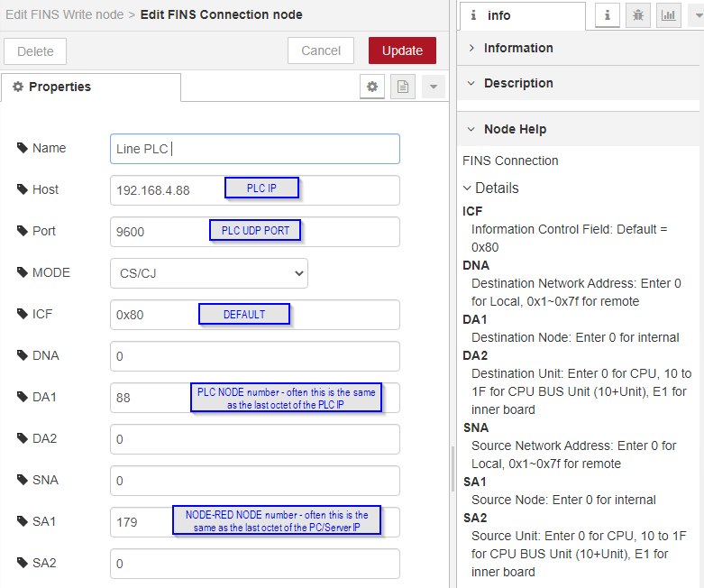
Task: Click the tag icon beside Port
Action: (22, 231)
